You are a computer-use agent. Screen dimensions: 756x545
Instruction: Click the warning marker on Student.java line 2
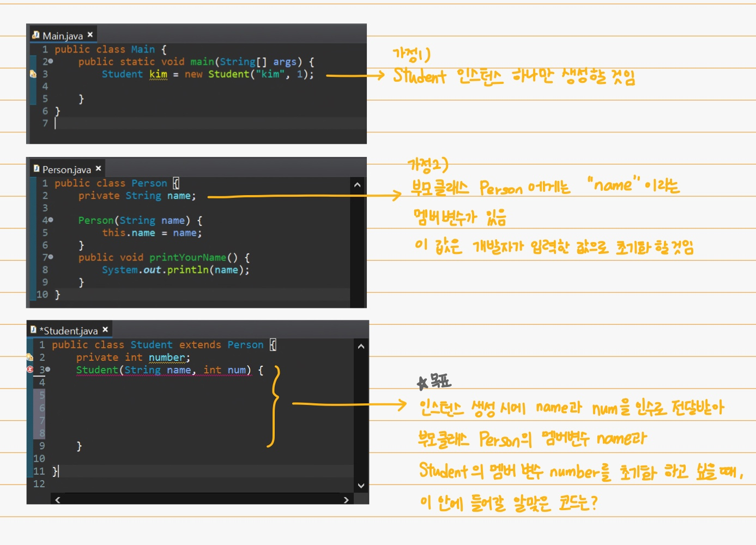[30, 357]
